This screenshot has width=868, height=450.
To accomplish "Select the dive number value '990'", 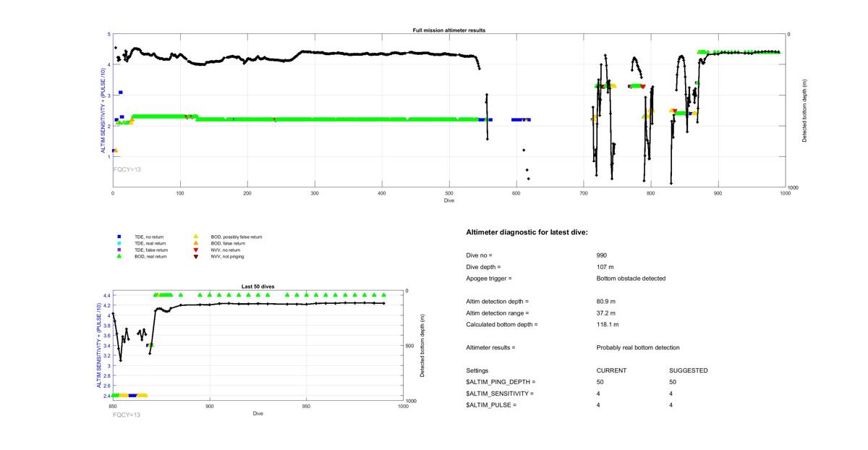I will click(x=602, y=255).
